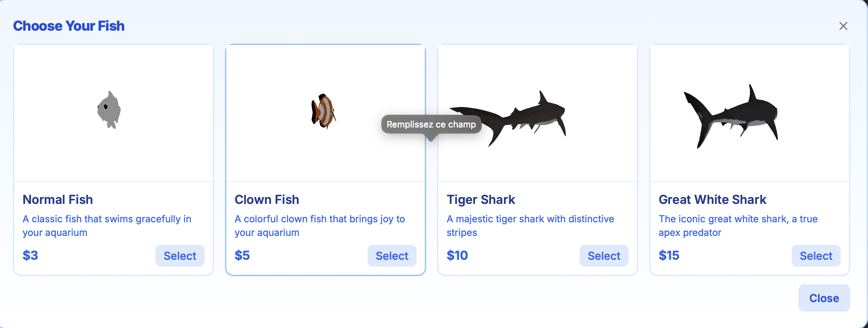Screen dimensions: 868x328
Task: Click the Tiger Shark title text
Action: 481,199
